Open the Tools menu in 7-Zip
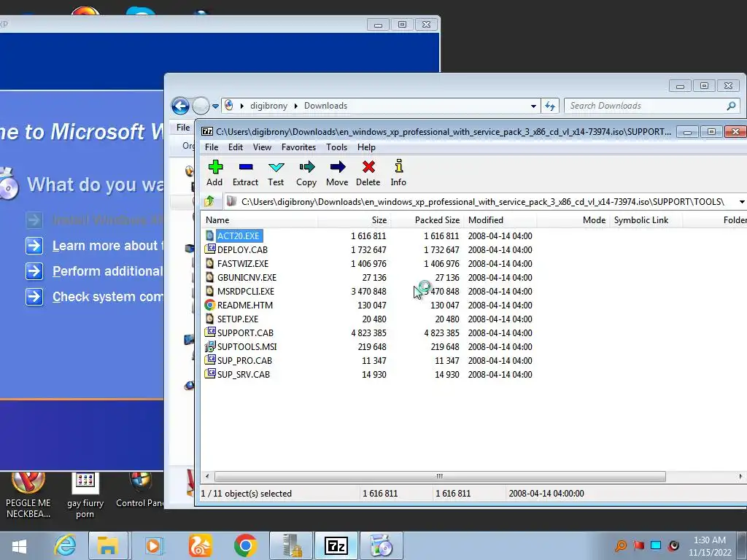Image resolution: width=747 pixels, height=560 pixels. point(336,147)
